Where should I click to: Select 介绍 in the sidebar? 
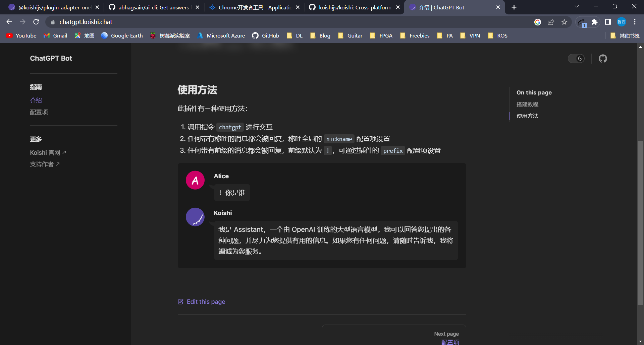click(x=36, y=100)
